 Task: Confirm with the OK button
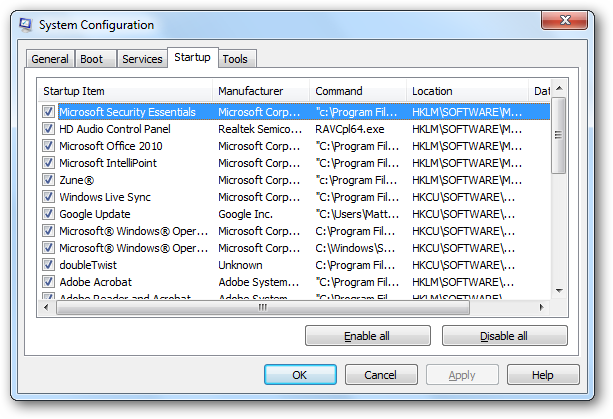tap(300, 375)
